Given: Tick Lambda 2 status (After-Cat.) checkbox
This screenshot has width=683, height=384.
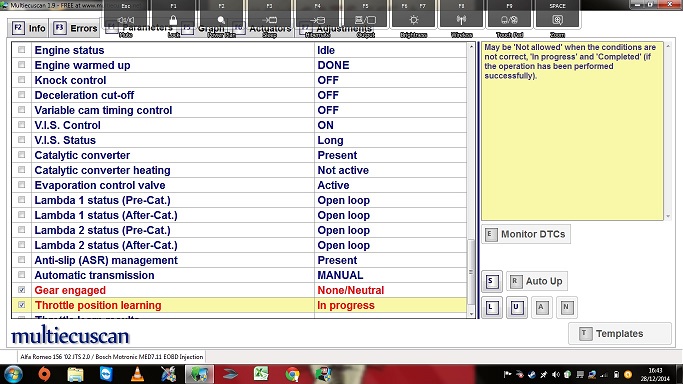Looking at the screenshot, I should (21, 245).
